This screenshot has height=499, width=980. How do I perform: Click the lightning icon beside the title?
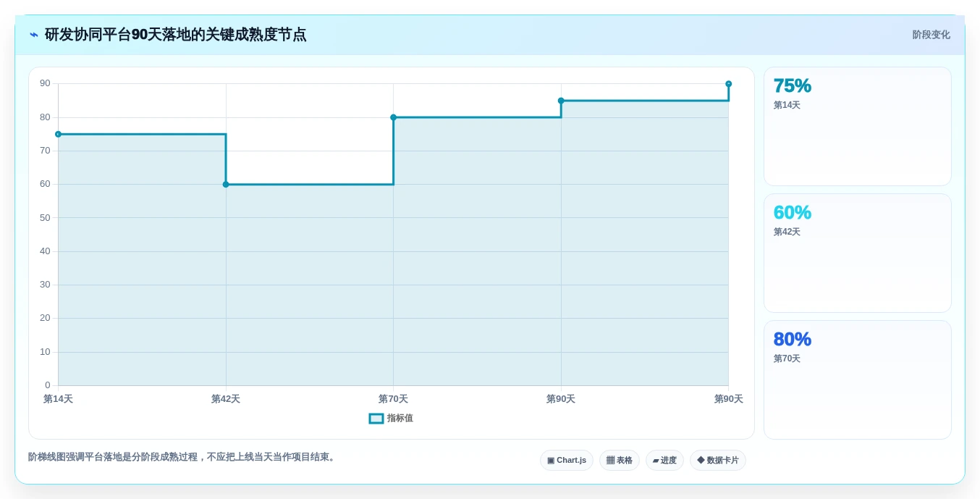tap(34, 35)
